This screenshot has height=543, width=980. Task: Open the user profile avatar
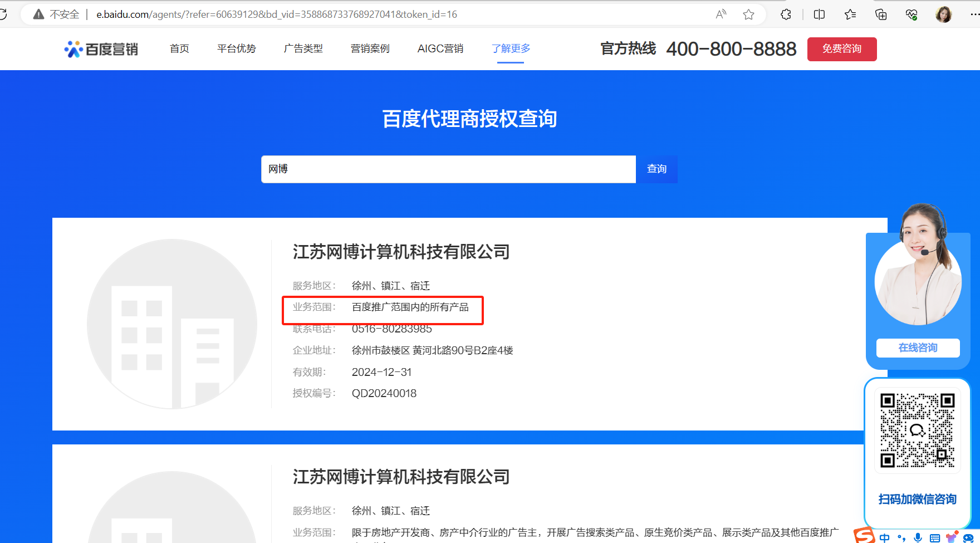[944, 14]
